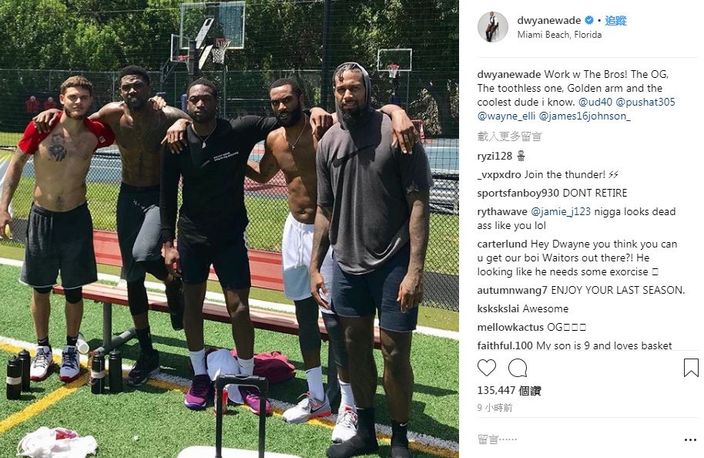Image resolution: width=704 pixels, height=458 pixels.
Task: Open dwyanewade's profile picture avatar
Action: (493, 26)
